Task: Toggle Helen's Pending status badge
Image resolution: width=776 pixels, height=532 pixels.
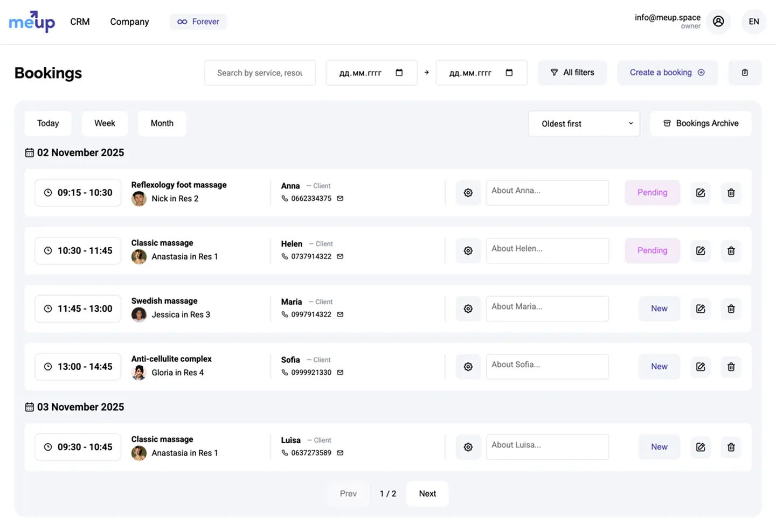Action: coord(652,251)
